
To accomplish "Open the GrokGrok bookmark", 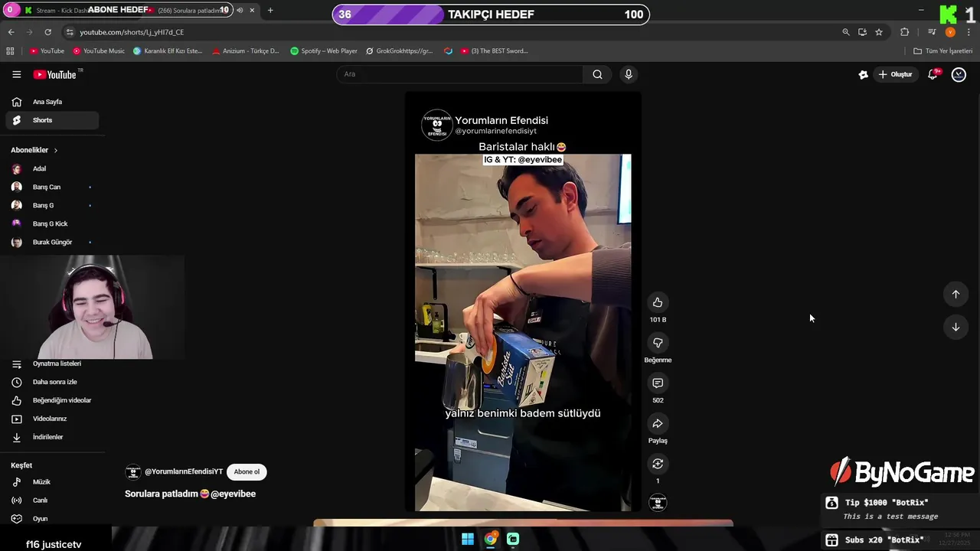I will pyautogui.click(x=400, y=51).
